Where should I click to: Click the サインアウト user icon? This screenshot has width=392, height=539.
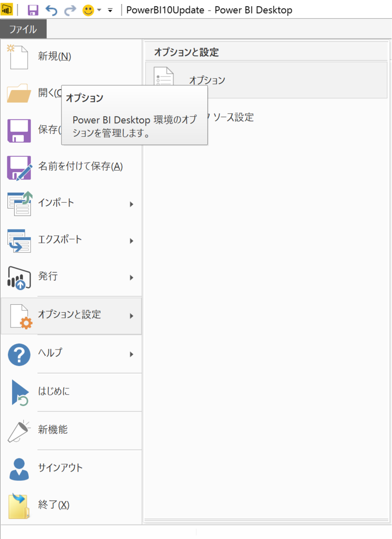tap(19, 469)
